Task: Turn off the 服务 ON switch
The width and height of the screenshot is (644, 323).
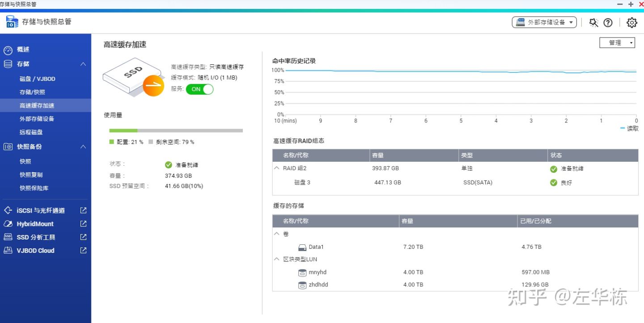Action: pos(199,89)
